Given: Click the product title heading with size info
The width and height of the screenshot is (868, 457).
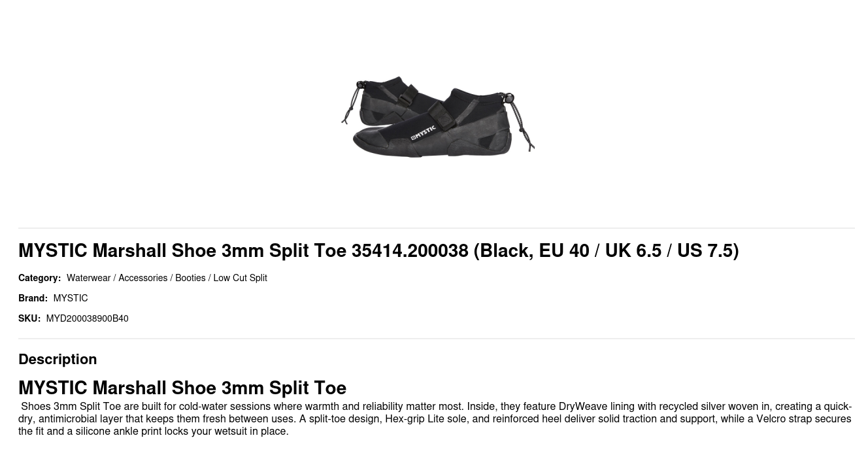Looking at the screenshot, I should pyautogui.click(x=378, y=251).
